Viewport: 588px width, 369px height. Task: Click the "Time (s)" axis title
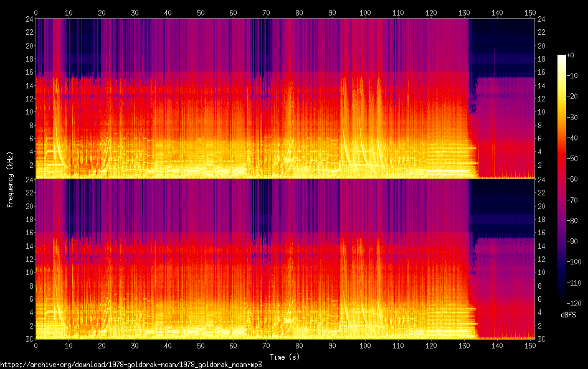pos(285,357)
